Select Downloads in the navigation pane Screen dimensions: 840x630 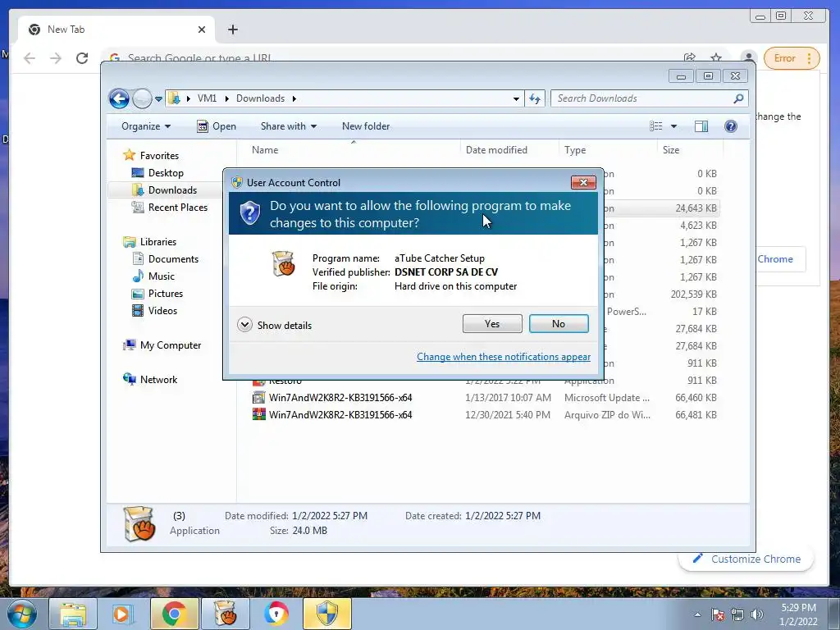tap(172, 190)
